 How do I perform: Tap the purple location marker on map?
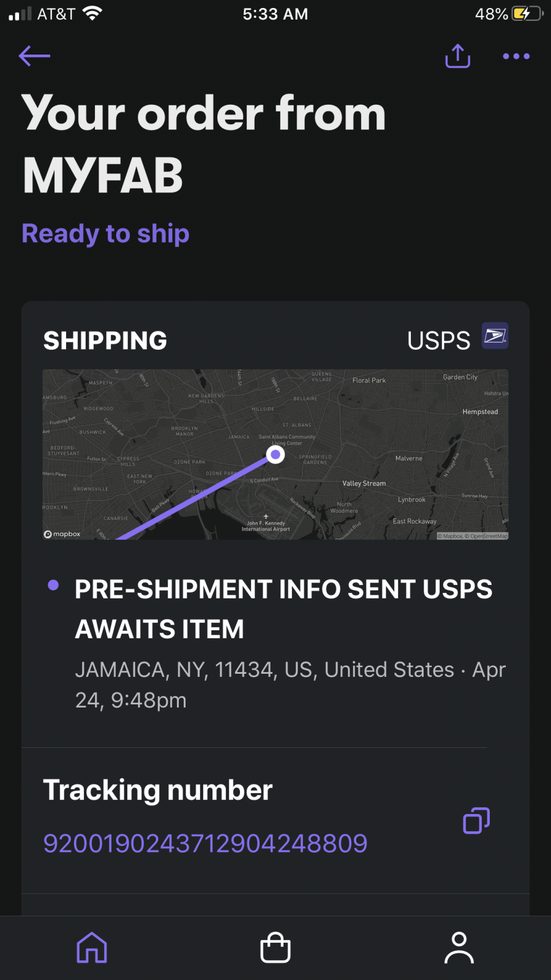pyautogui.click(x=275, y=454)
